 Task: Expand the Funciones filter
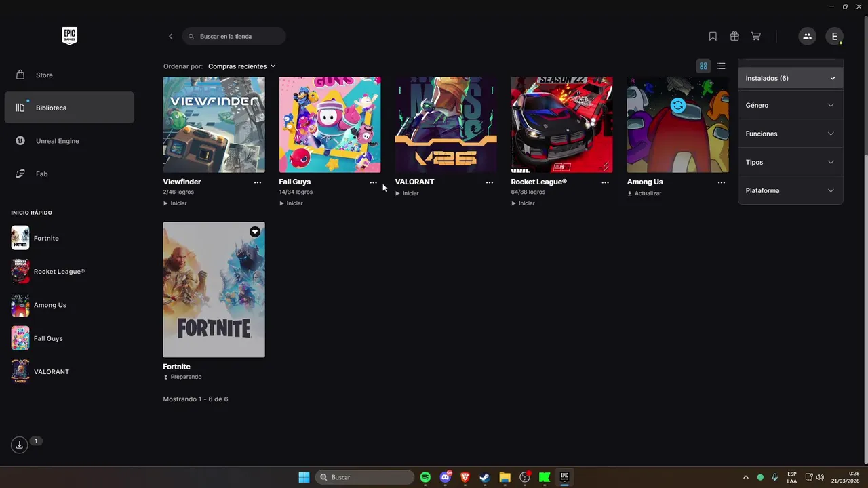[x=791, y=134]
